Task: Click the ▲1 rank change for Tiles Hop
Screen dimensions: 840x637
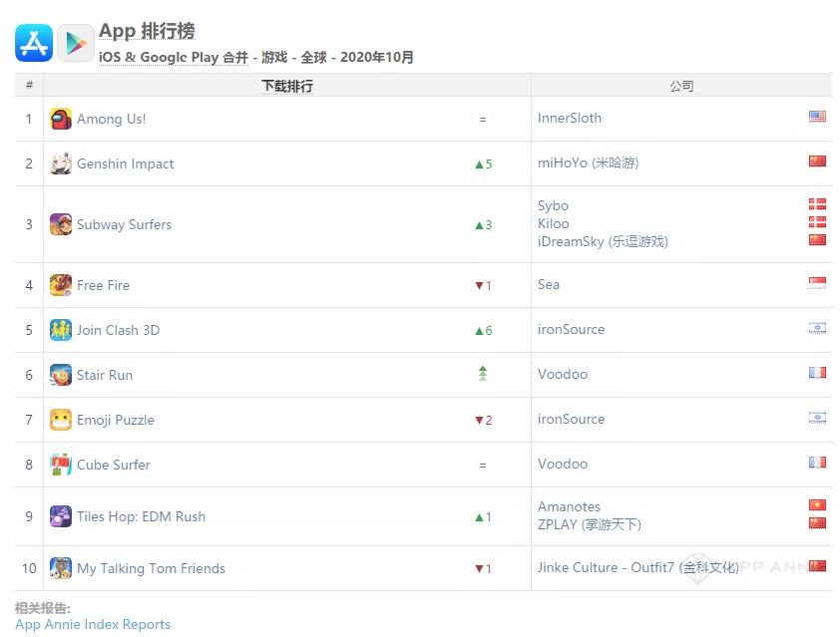Action: pyautogui.click(x=483, y=517)
